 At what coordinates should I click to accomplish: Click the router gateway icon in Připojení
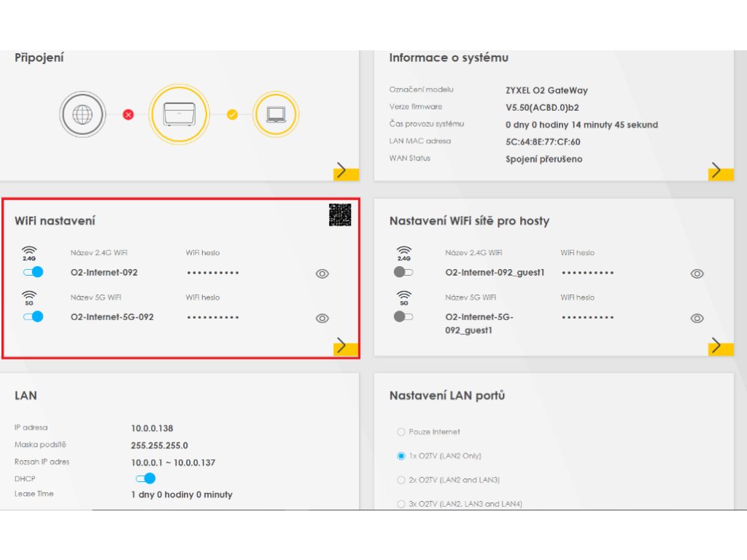pyautogui.click(x=179, y=114)
